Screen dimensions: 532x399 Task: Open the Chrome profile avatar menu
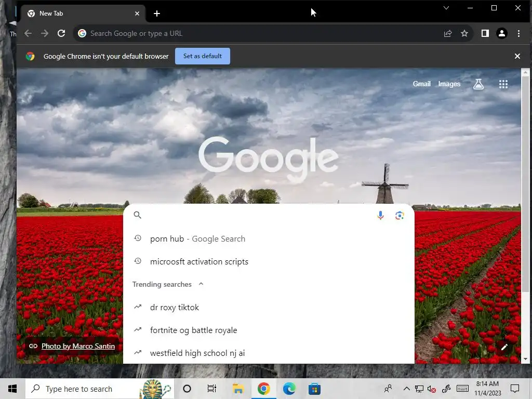(x=502, y=33)
